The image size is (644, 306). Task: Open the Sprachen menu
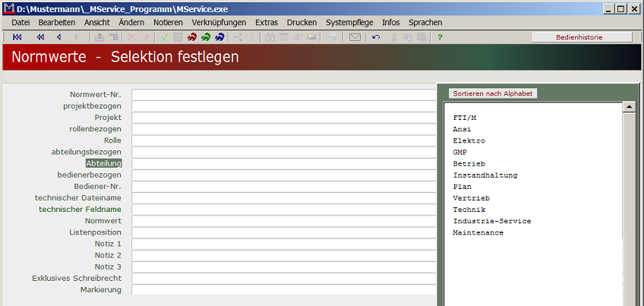pyautogui.click(x=425, y=23)
